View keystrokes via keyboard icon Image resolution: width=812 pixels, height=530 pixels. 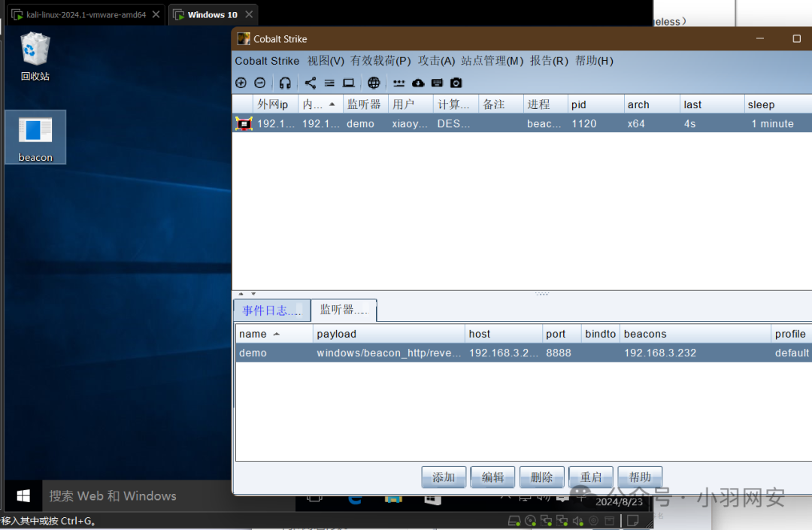click(437, 83)
